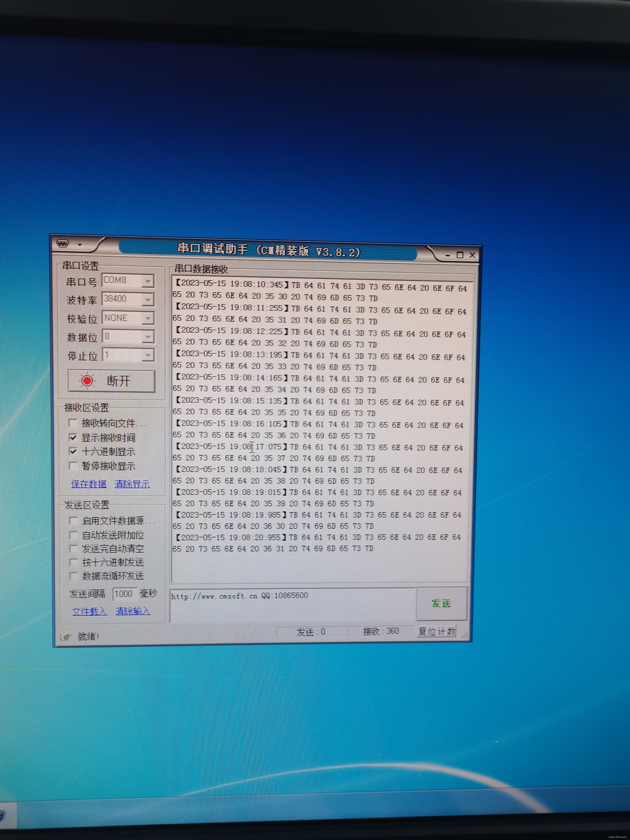Enable 数据流循环发送 checkbox
Image resolution: width=630 pixels, height=840 pixels.
point(73,576)
